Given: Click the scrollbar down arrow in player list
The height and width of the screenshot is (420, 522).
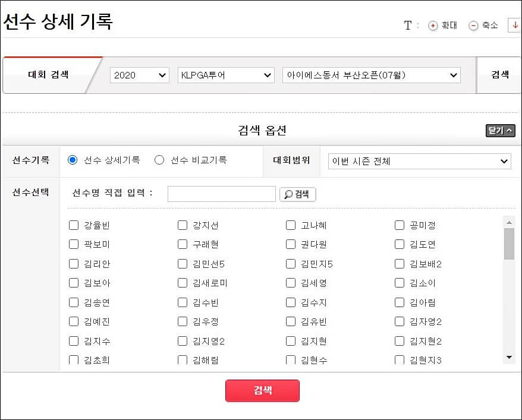Looking at the screenshot, I should [x=510, y=357].
